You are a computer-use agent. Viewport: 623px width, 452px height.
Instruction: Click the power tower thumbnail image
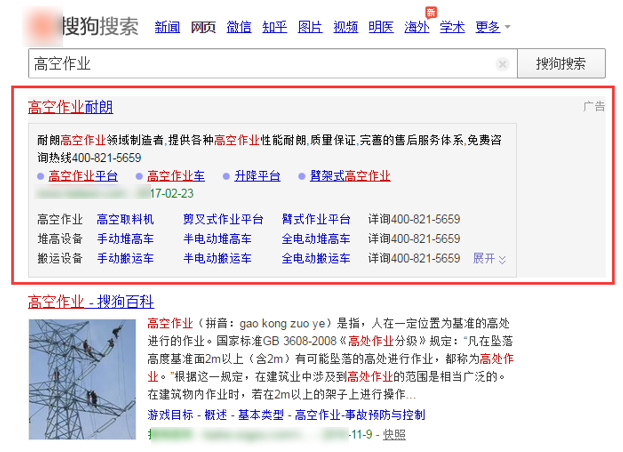click(x=82, y=379)
